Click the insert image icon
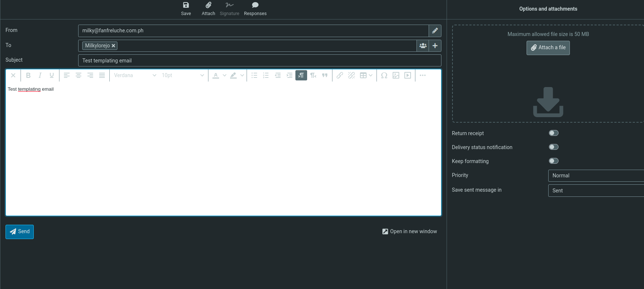The height and width of the screenshot is (289, 644). (396, 75)
